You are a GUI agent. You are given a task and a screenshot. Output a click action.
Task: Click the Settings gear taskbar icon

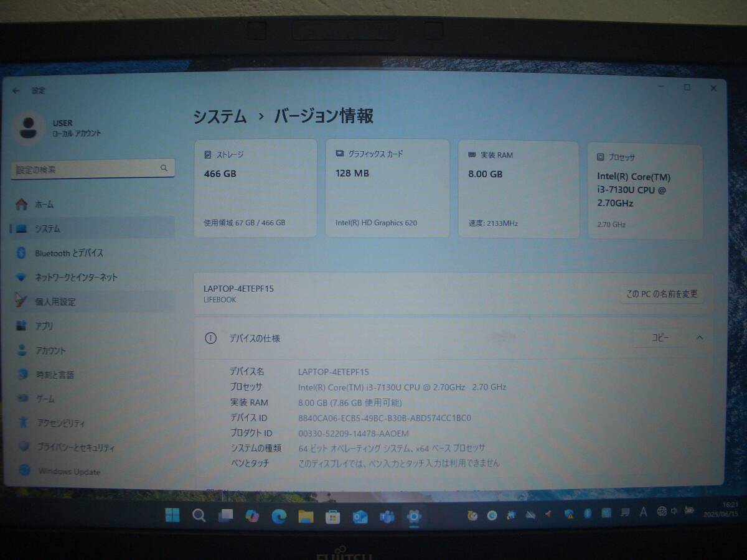click(414, 516)
